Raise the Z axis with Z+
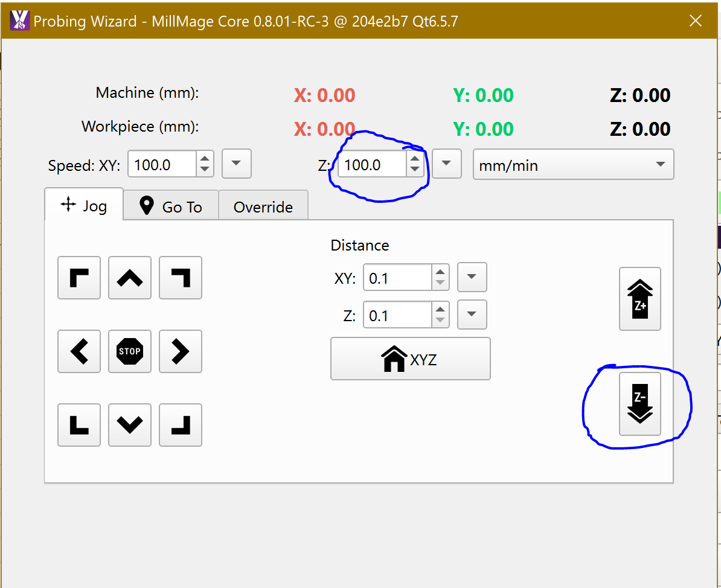This screenshot has height=588, width=721. pos(640,299)
